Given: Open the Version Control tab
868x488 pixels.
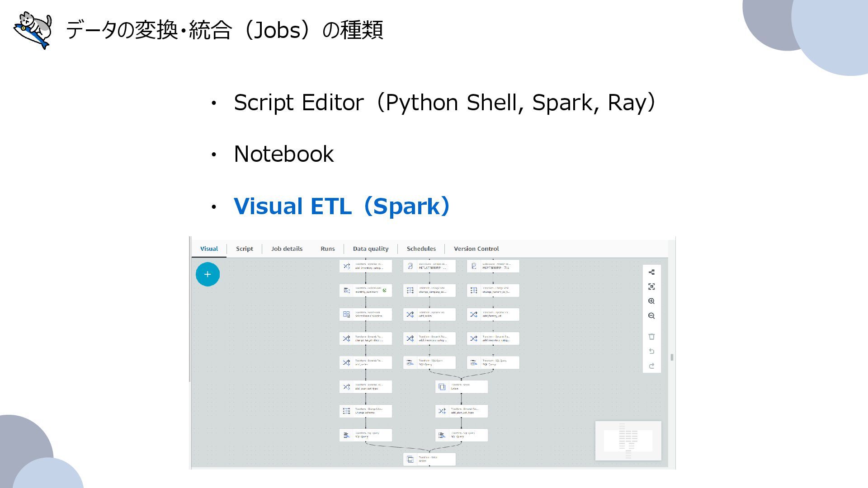Looking at the screenshot, I should [476, 249].
